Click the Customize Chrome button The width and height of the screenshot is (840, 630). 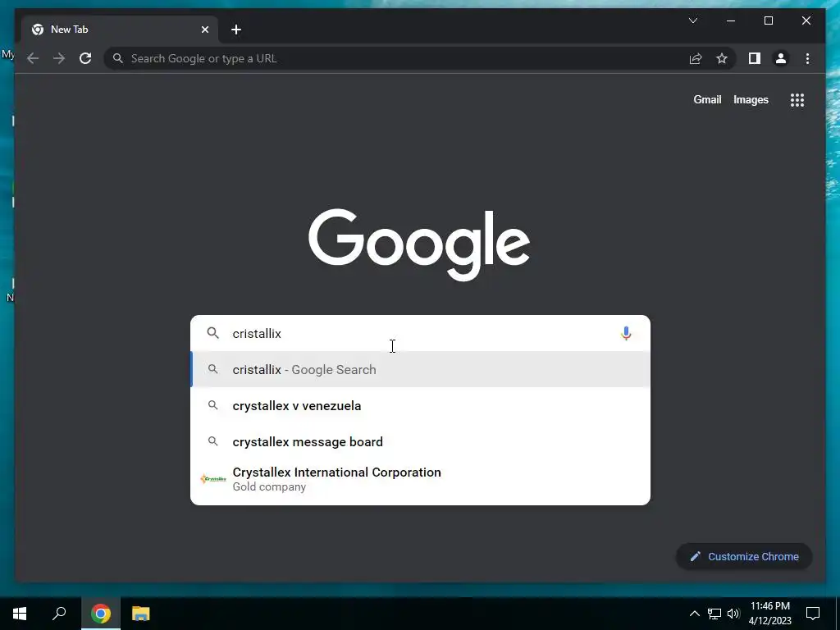(x=744, y=557)
